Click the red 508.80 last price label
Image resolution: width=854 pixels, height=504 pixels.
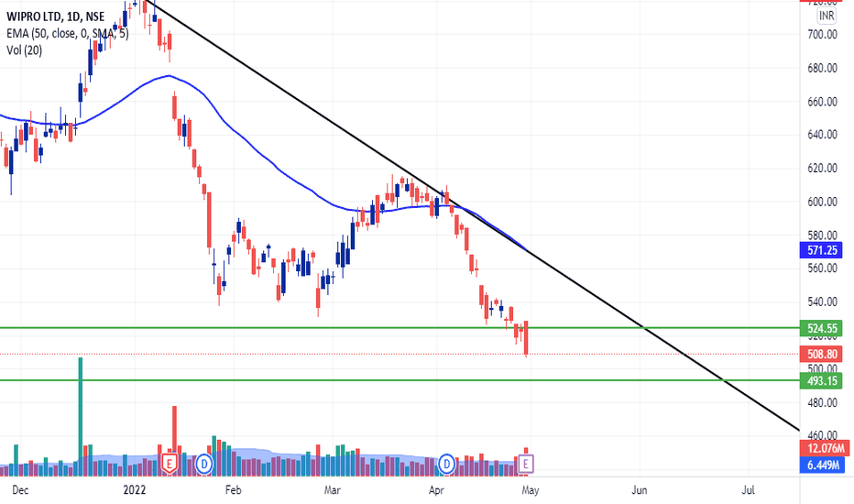pyautogui.click(x=821, y=354)
